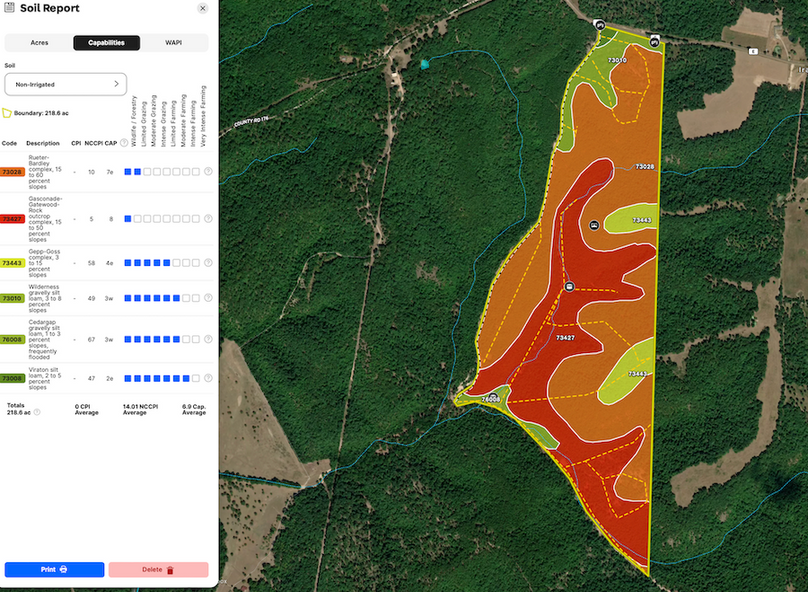
Task: Close the Soil Report panel
Action: coord(203,8)
